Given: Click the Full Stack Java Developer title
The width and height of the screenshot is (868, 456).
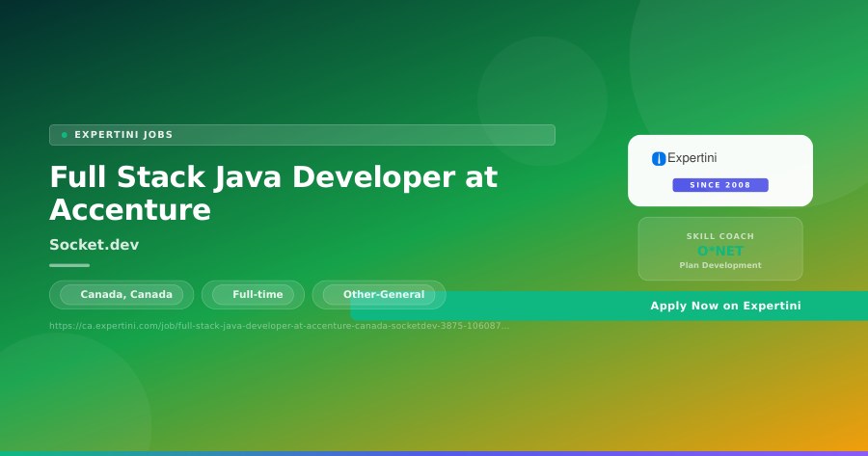Looking at the screenshot, I should (x=274, y=193).
